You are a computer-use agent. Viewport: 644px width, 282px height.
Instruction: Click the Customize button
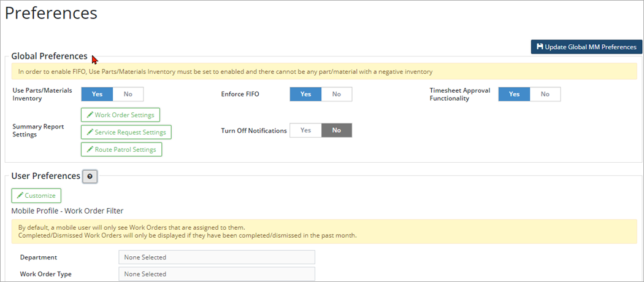click(36, 196)
